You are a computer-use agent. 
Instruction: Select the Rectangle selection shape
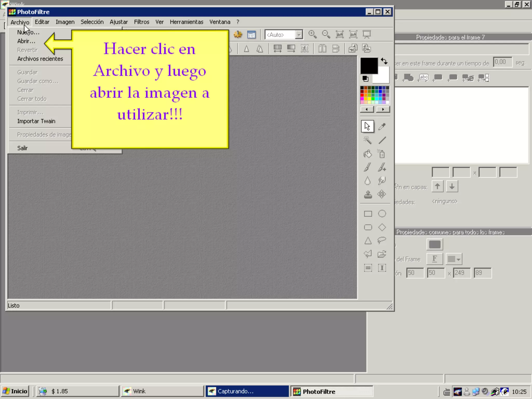368,214
